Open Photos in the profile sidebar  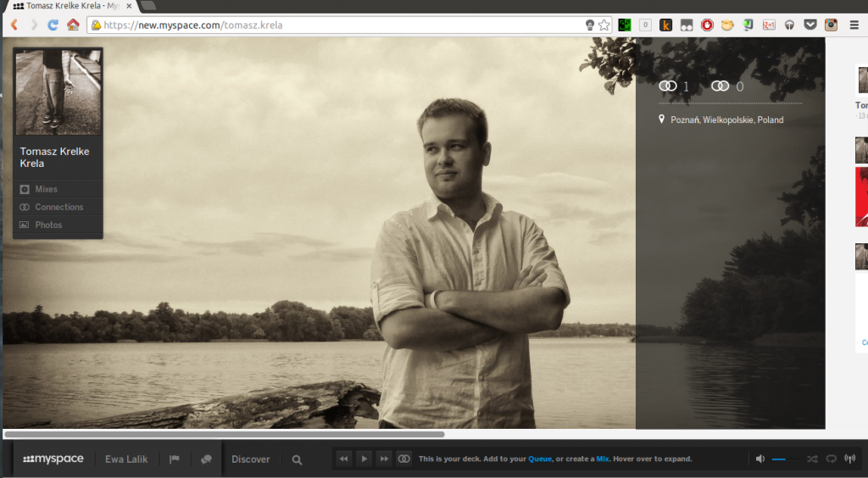pos(58,225)
